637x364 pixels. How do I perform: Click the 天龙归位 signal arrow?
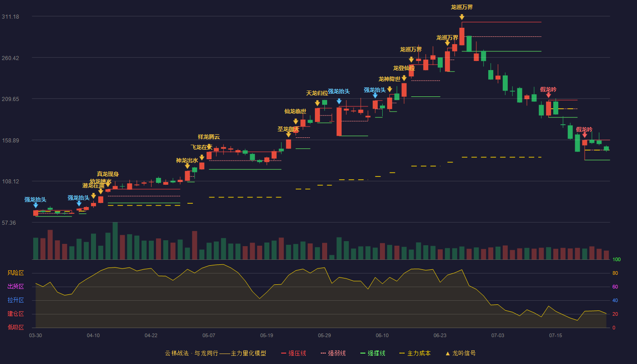click(x=317, y=103)
